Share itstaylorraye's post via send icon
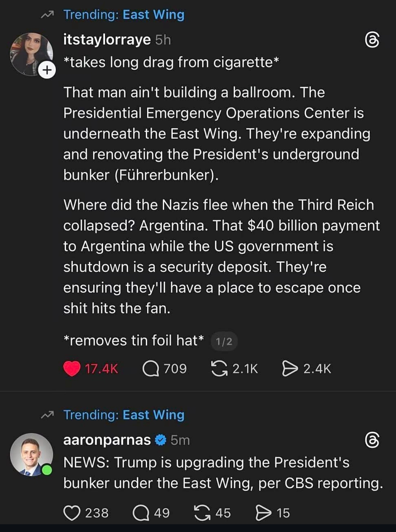396x532 pixels. 290,369
